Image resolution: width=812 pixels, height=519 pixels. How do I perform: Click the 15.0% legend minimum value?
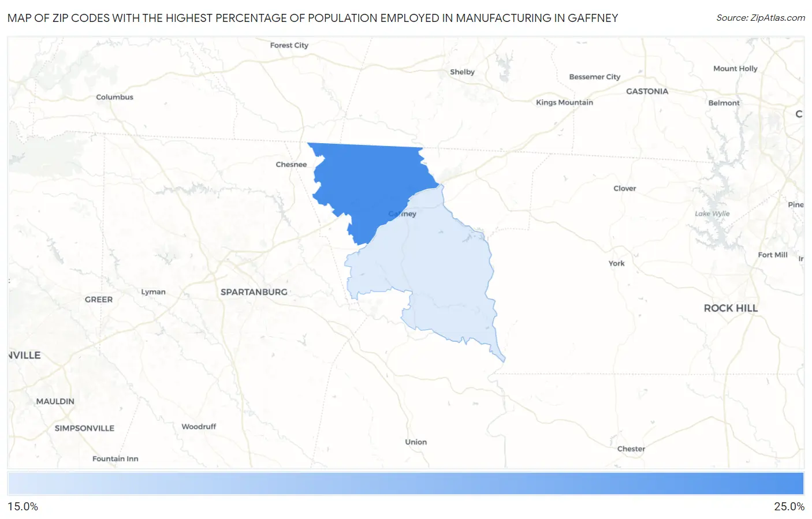tap(23, 507)
